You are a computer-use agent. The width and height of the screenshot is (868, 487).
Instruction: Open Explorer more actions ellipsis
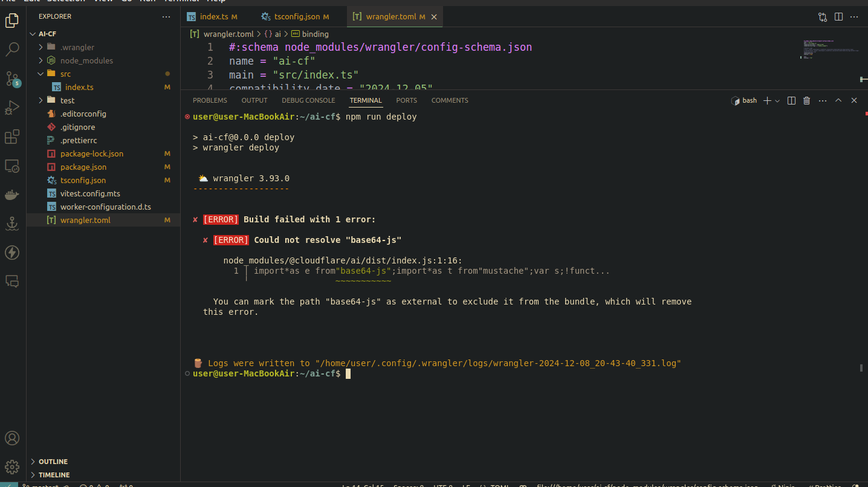pyautogui.click(x=165, y=16)
